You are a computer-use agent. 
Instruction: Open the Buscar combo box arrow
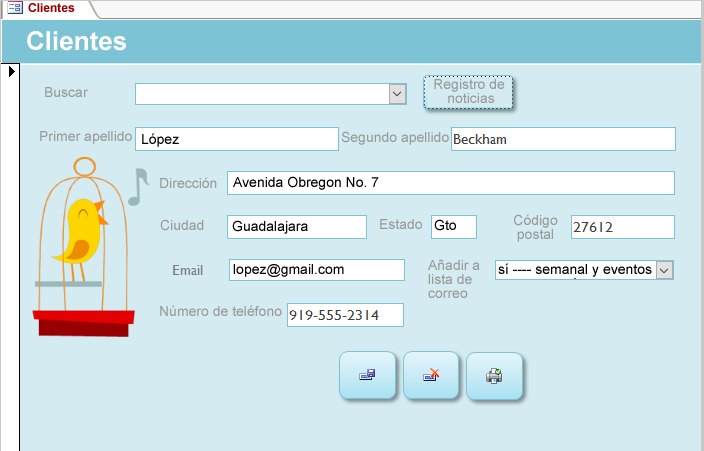(x=397, y=94)
